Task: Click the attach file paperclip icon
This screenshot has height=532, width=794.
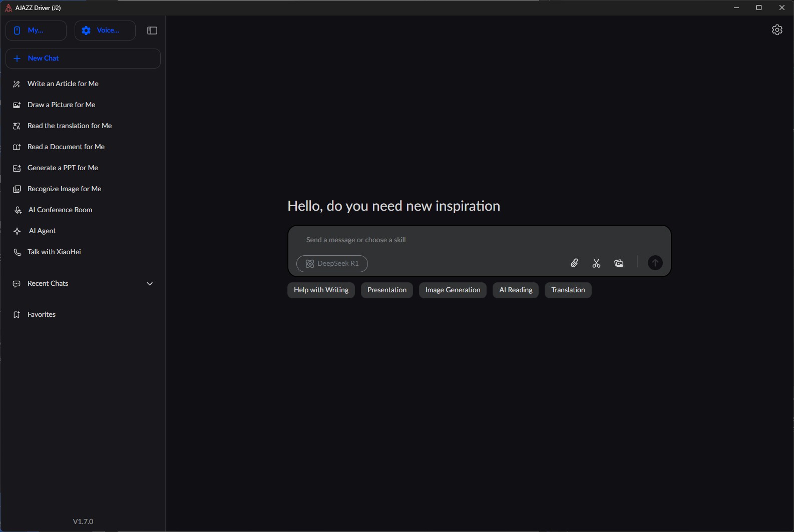Action: pyautogui.click(x=574, y=263)
